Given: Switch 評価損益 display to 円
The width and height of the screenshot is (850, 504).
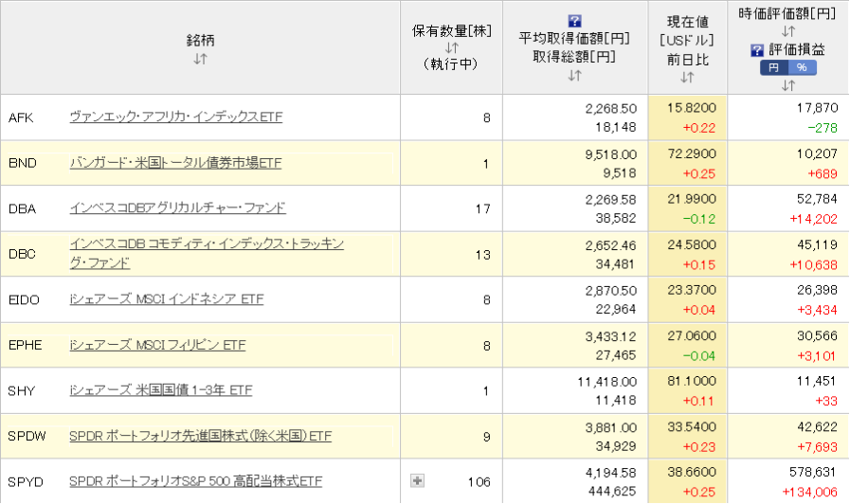Looking at the screenshot, I should click(x=773, y=67).
